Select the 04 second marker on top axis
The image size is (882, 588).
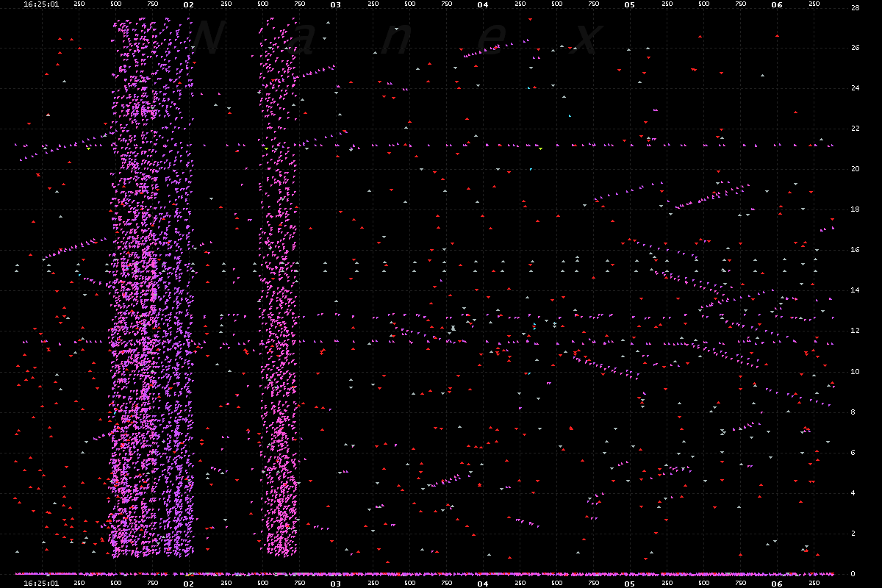[x=483, y=4]
